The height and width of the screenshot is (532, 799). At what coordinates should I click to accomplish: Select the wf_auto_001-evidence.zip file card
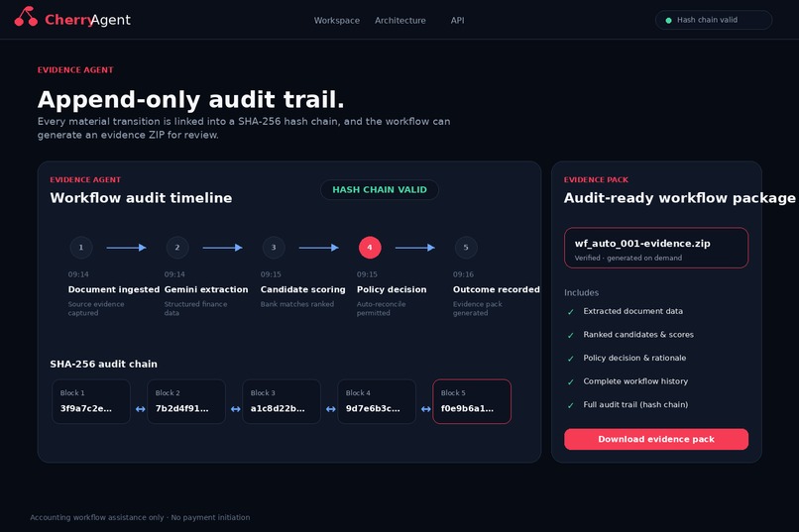point(656,248)
